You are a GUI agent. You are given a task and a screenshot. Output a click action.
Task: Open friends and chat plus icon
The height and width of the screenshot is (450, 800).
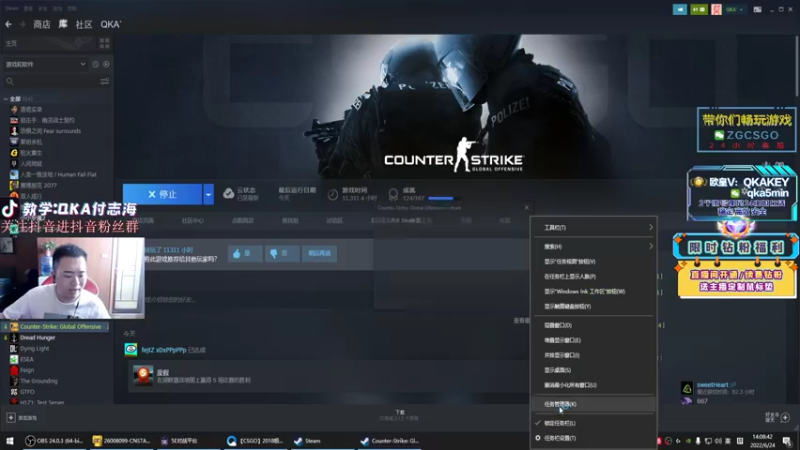785,417
